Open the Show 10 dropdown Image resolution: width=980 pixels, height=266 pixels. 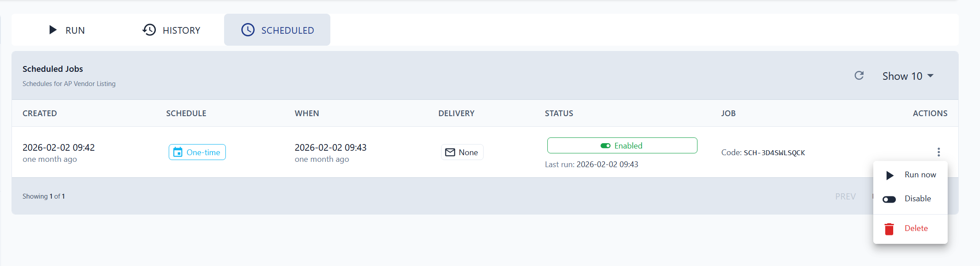coord(907,76)
